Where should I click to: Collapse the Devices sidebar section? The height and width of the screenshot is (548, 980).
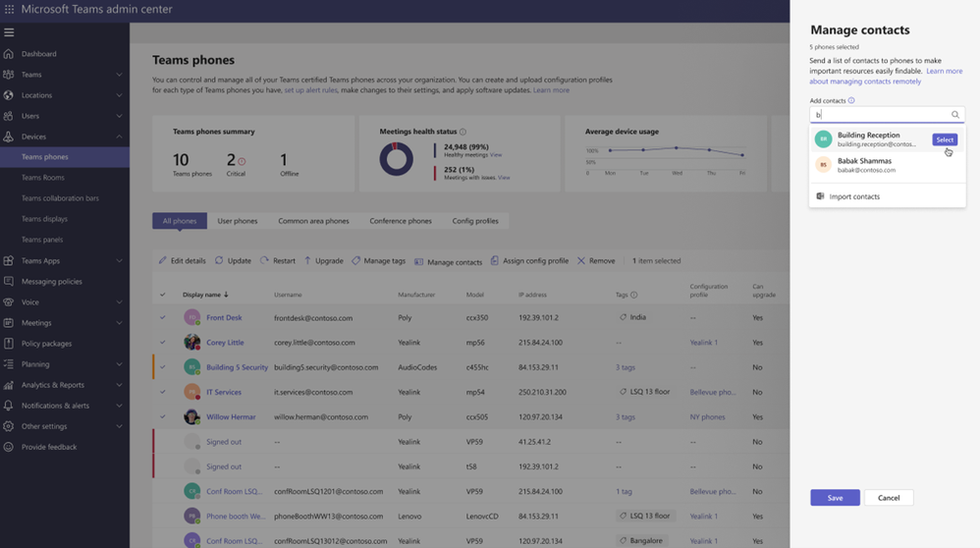[119, 137]
